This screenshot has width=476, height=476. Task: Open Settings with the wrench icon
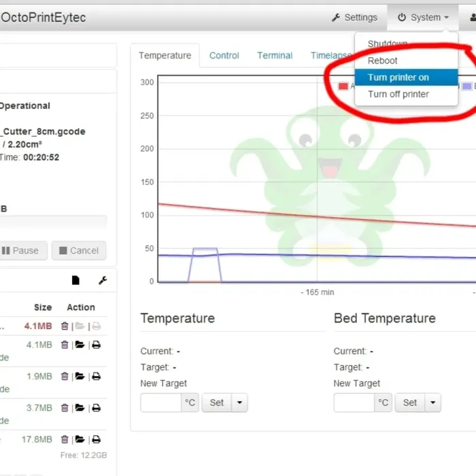coord(354,18)
